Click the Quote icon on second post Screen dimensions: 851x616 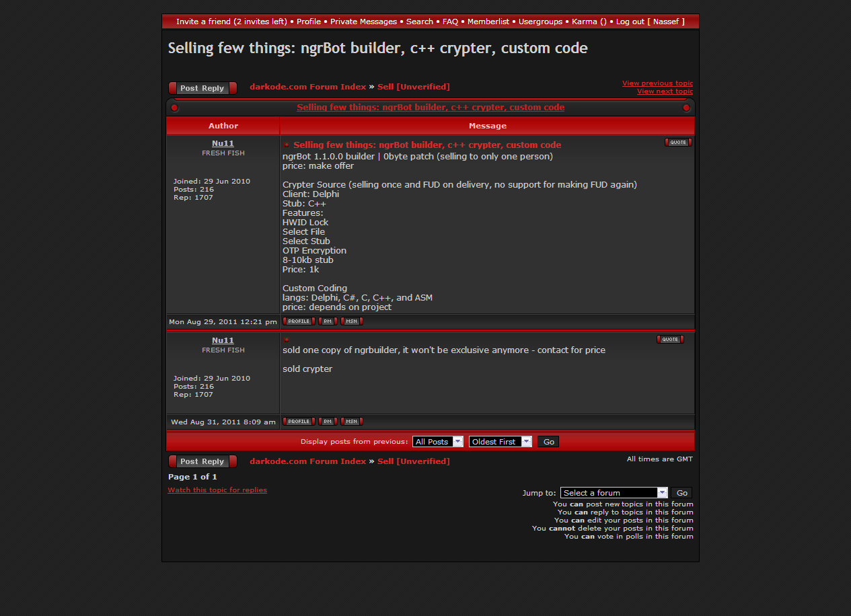(670, 340)
